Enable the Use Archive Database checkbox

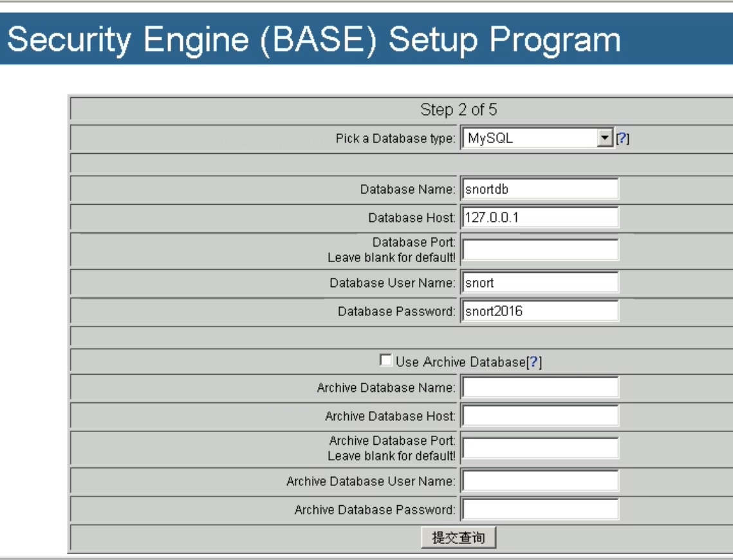pos(385,361)
